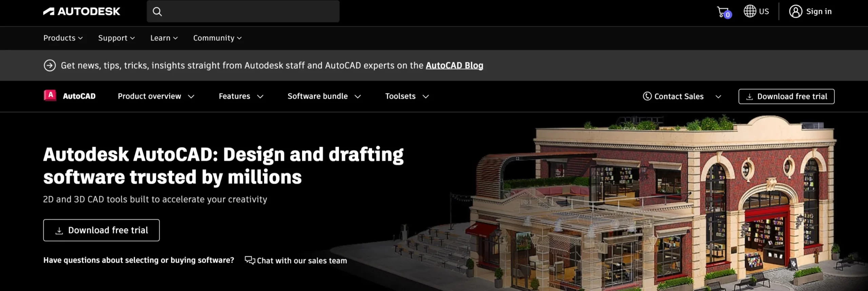The image size is (868, 291).
Task: Click 'Have questions about selecting' text
Action: [139, 260]
